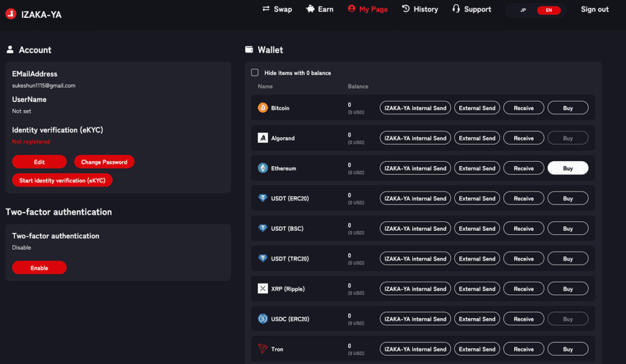Click Buy for XRP (Ripple)

click(568, 289)
